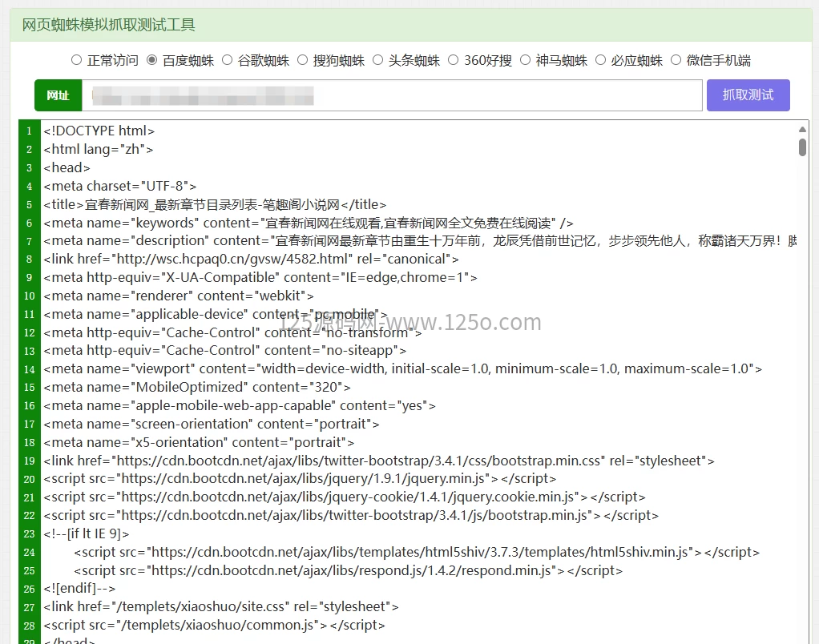Screen dimensions: 819x644
Task: Click the title tag on line 5
Action: [215, 204]
